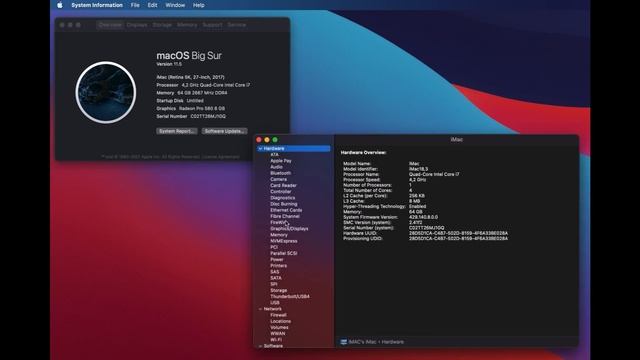
Task: Click the Hardware segment in the path bar
Action: tap(392, 342)
